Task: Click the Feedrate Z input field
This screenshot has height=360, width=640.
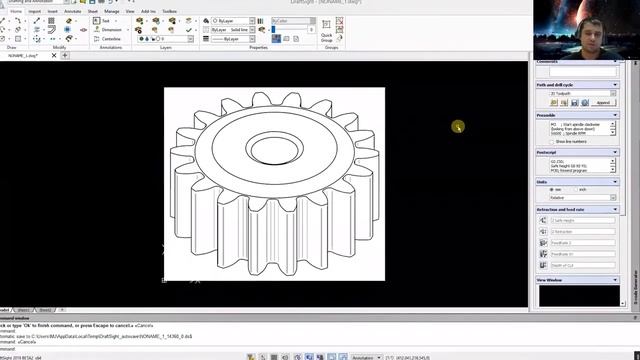Action: coord(583,243)
